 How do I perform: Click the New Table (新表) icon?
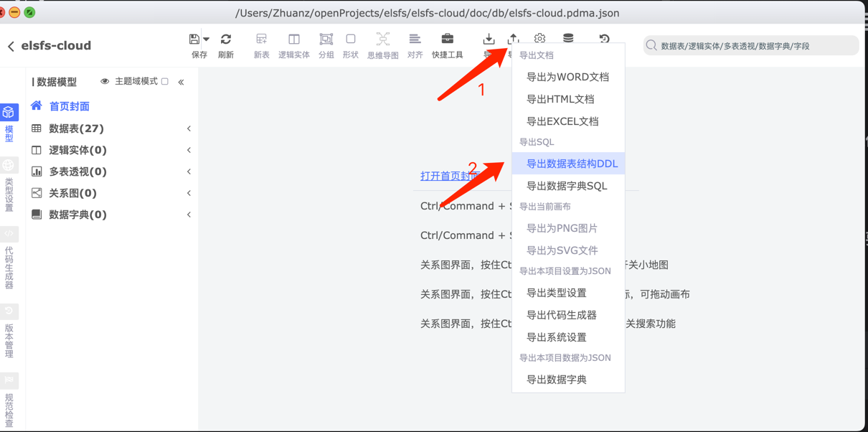point(261,39)
